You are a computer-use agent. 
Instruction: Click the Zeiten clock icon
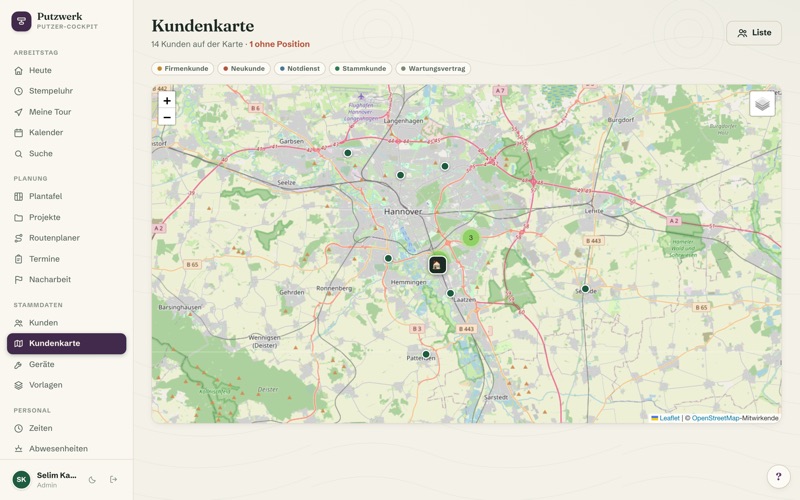(x=18, y=429)
